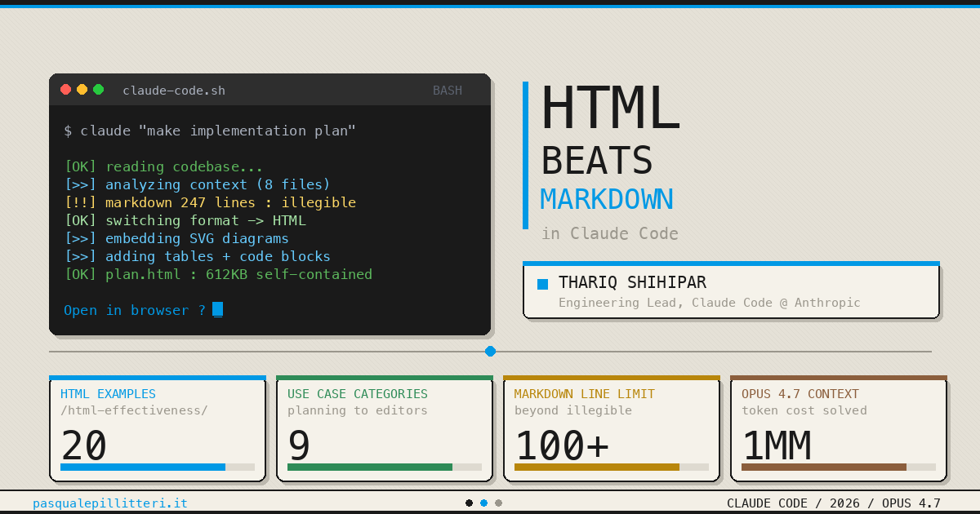Click the /html-effectiveness/ path text
Screen dimensions: 980x514
point(134,410)
